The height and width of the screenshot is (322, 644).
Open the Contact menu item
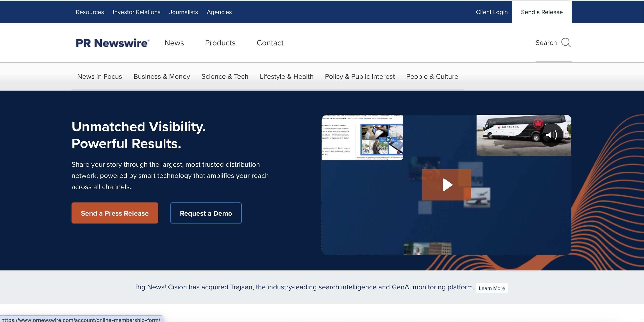tap(270, 43)
